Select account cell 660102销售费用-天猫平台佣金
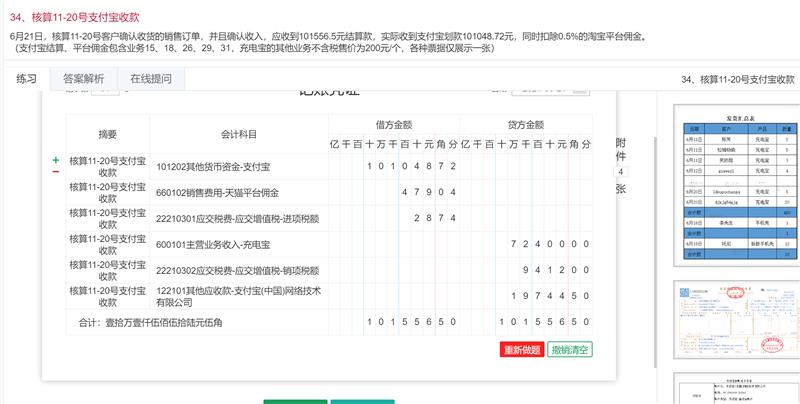The image size is (800, 404). [x=235, y=192]
